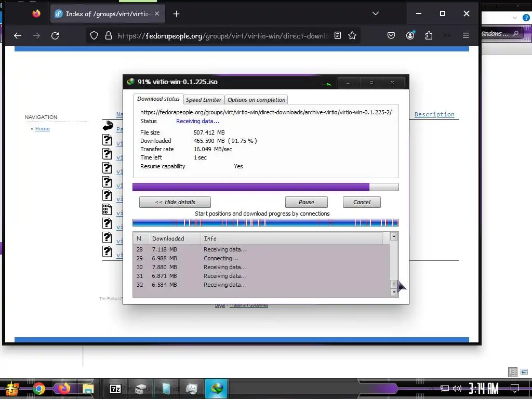Open Firefox account icon

click(410, 35)
